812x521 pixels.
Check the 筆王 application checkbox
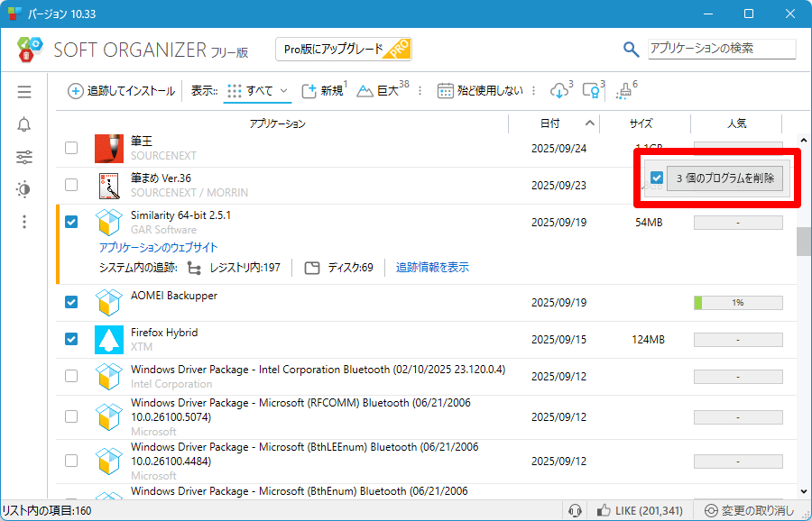pyautogui.click(x=71, y=148)
